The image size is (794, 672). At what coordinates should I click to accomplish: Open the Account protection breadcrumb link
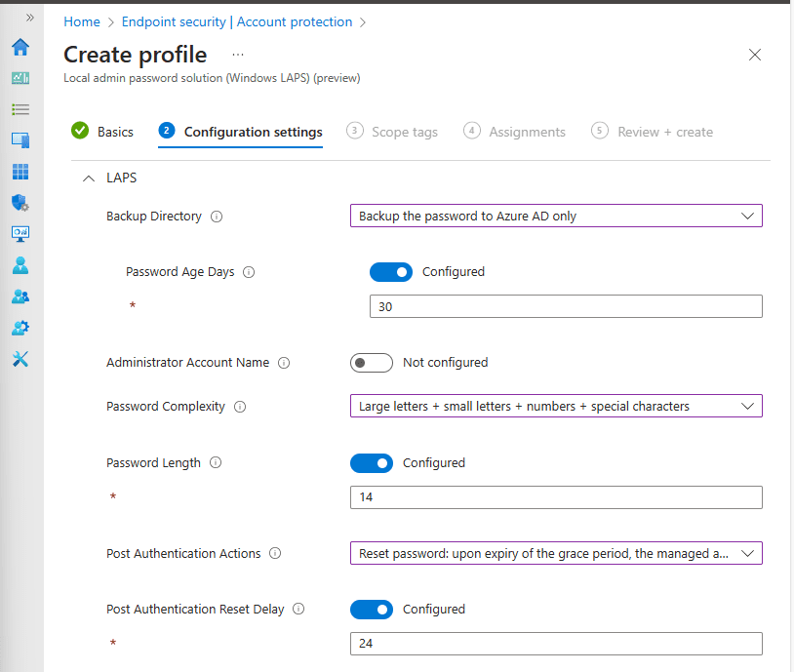click(295, 21)
